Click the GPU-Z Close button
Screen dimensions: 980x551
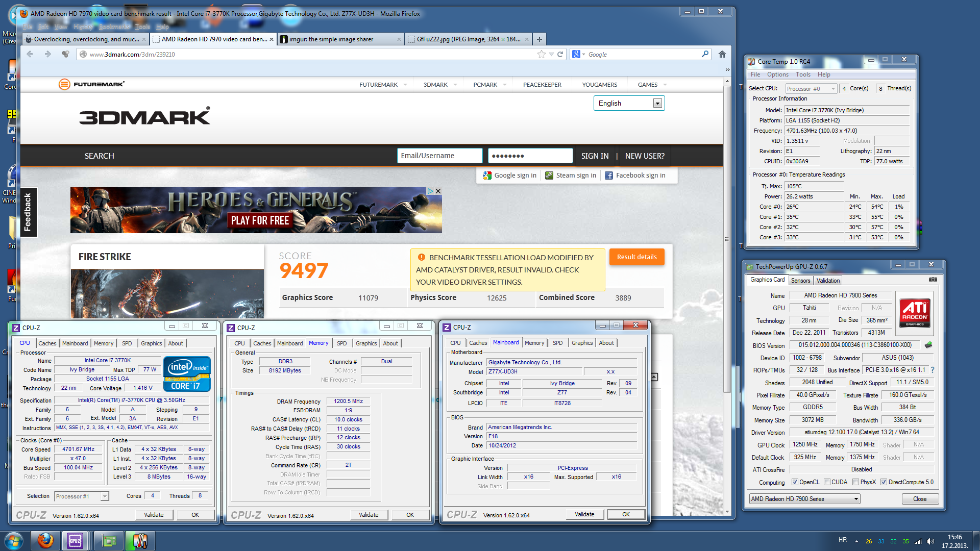[x=920, y=499]
